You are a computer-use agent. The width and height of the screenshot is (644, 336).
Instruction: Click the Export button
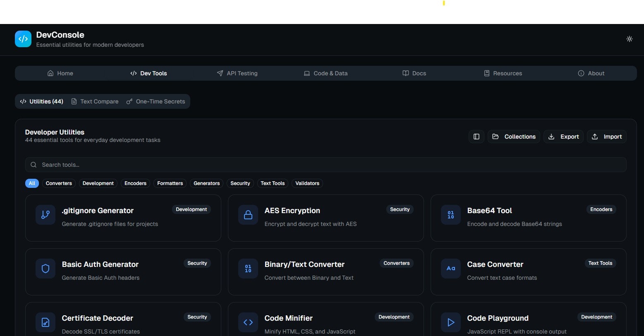(x=563, y=137)
